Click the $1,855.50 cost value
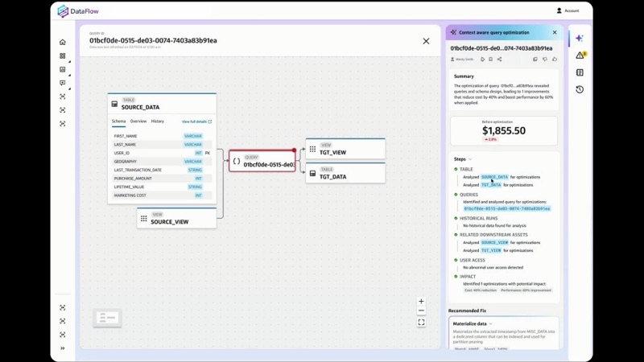Screen dimensions: 644x362 504,130
